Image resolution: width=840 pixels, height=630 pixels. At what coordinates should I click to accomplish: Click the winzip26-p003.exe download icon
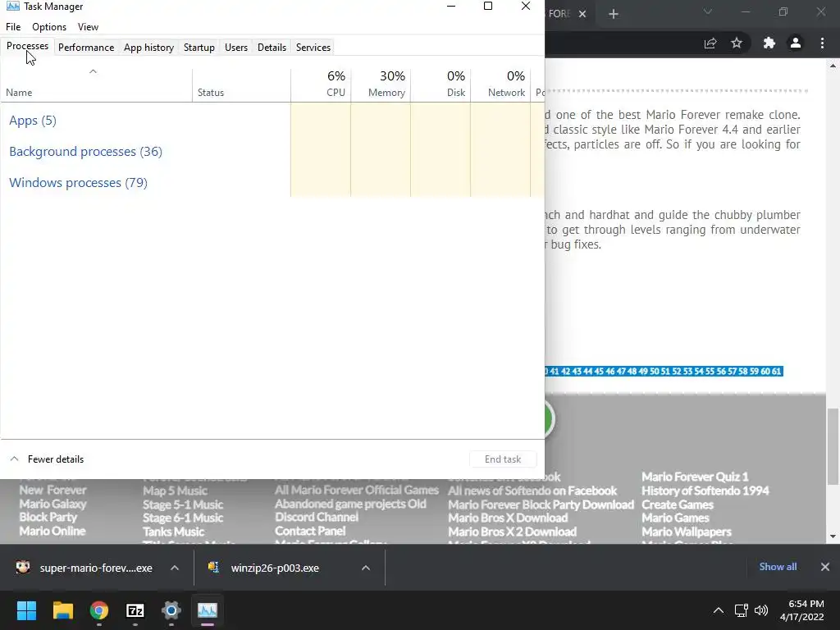click(214, 568)
